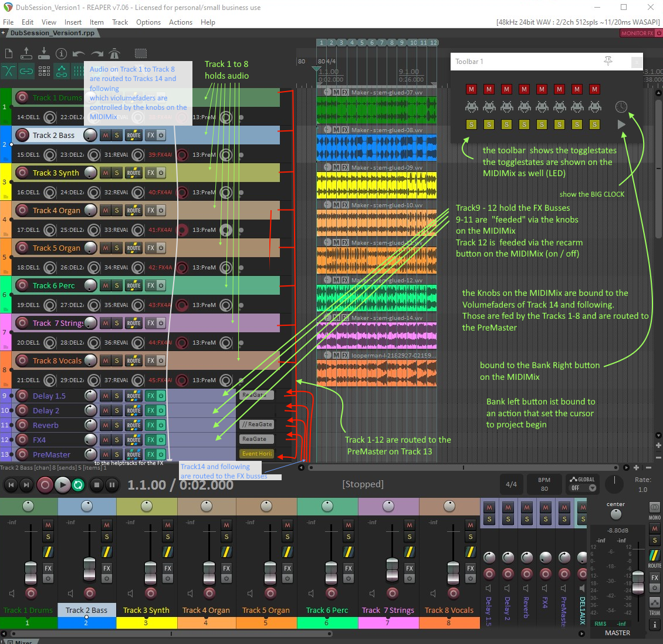This screenshot has height=644, width=663.
Task: Click the Stop button in transport
Action: (x=96, y=485)
